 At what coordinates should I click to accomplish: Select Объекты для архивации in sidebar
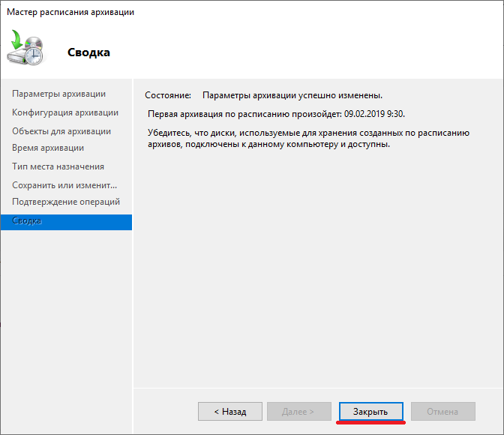pyautogui.click(x=61, y=131)
